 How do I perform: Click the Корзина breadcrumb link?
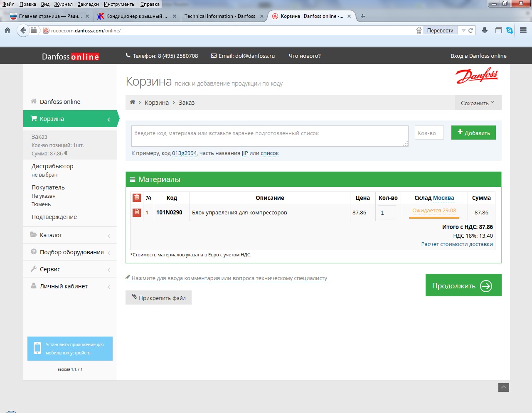coord(157,103)
